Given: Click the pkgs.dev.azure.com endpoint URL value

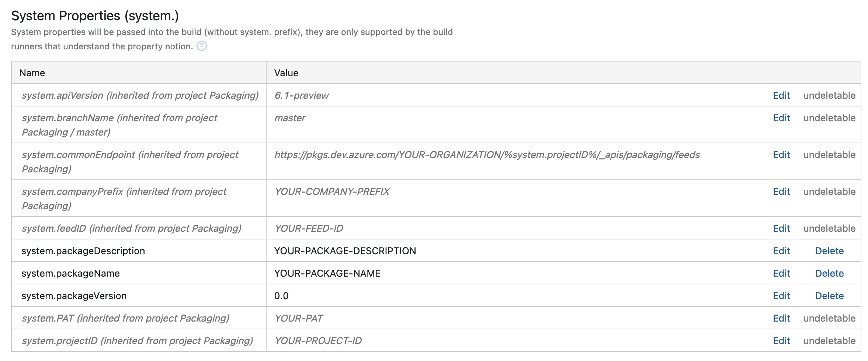Looking at the screenshot, I should pyautogui.click(x=487, y=155).
